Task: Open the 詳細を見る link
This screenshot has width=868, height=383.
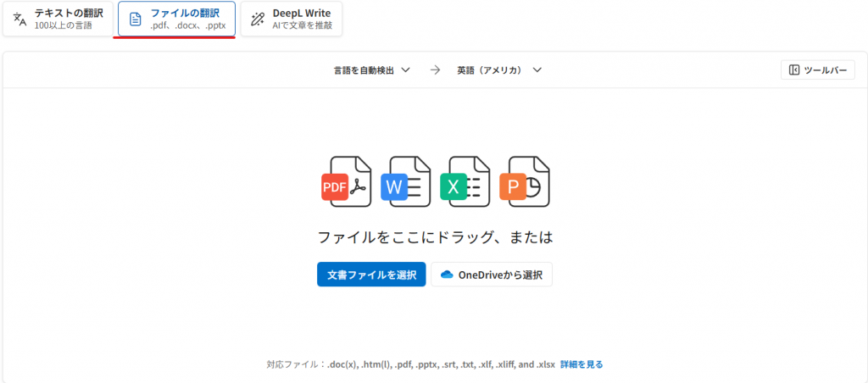Action: point(581,364)
